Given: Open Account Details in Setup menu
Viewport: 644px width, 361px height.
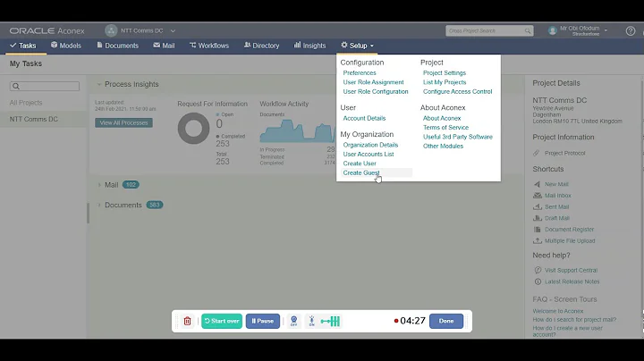Looking at the screenshot, I should (364, 118).
